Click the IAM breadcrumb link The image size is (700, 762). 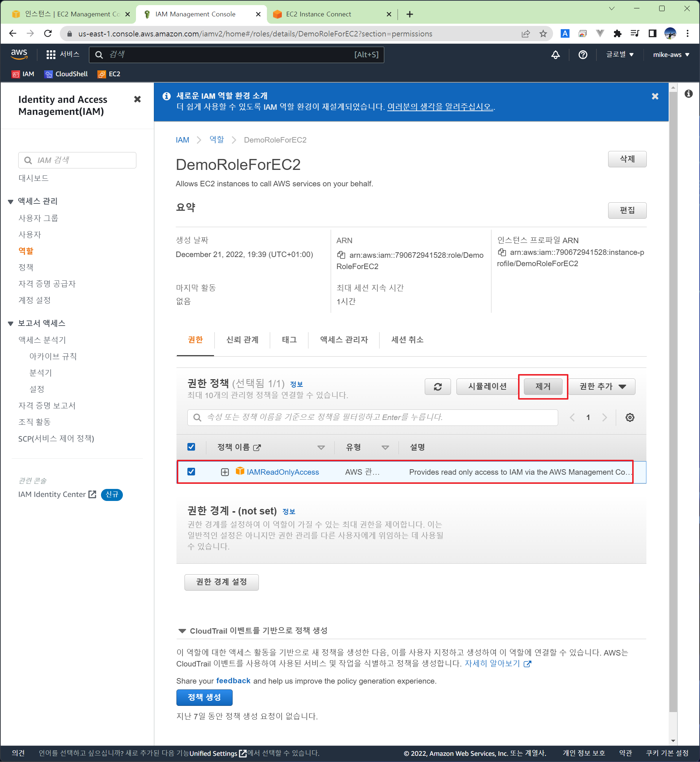(x=182, y=140)
